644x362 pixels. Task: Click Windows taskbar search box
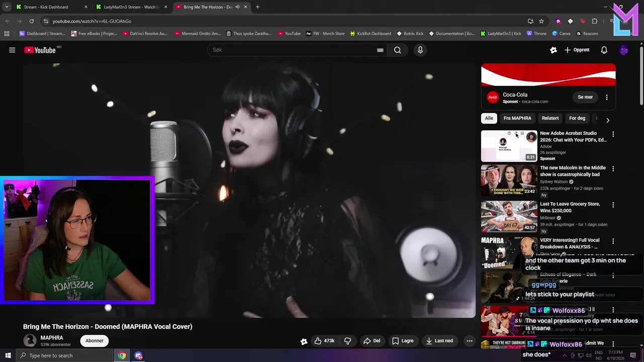click(64, 355)
